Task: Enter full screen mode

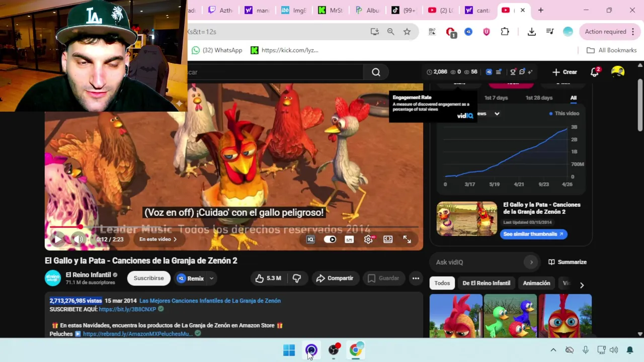Action: point(407,239)
